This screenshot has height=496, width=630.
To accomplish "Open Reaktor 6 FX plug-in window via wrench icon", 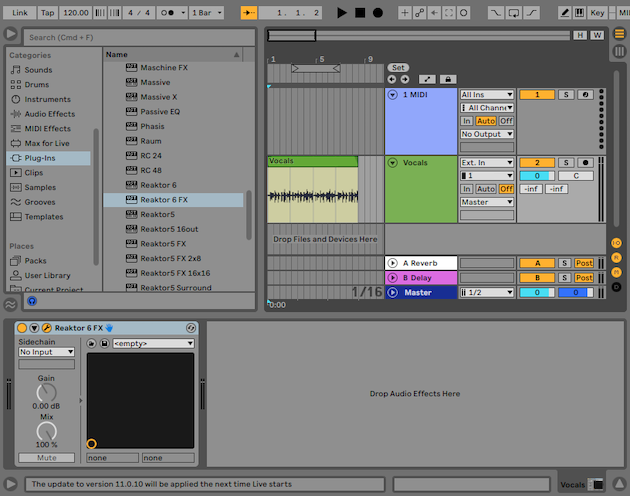I will (46, 328).
